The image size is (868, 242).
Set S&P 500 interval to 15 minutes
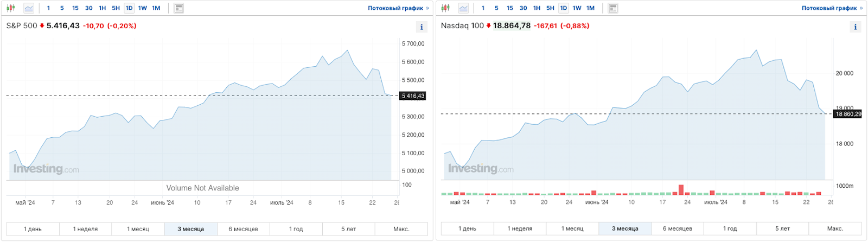75,8
